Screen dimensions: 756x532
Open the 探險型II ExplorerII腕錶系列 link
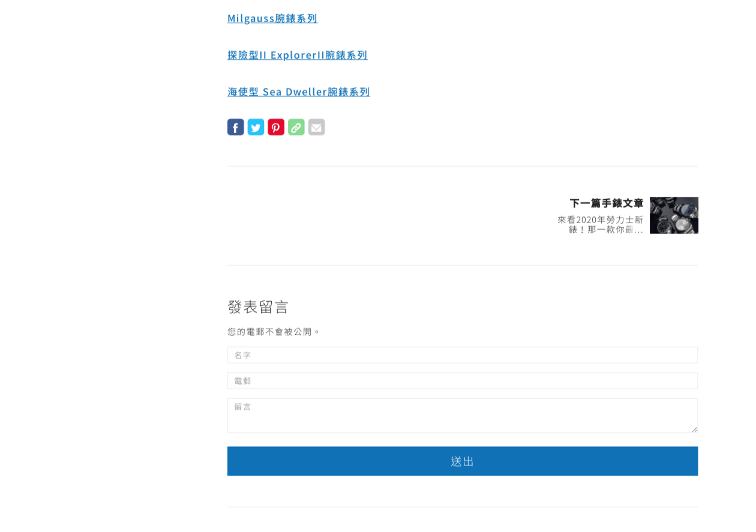pos(298,55)
